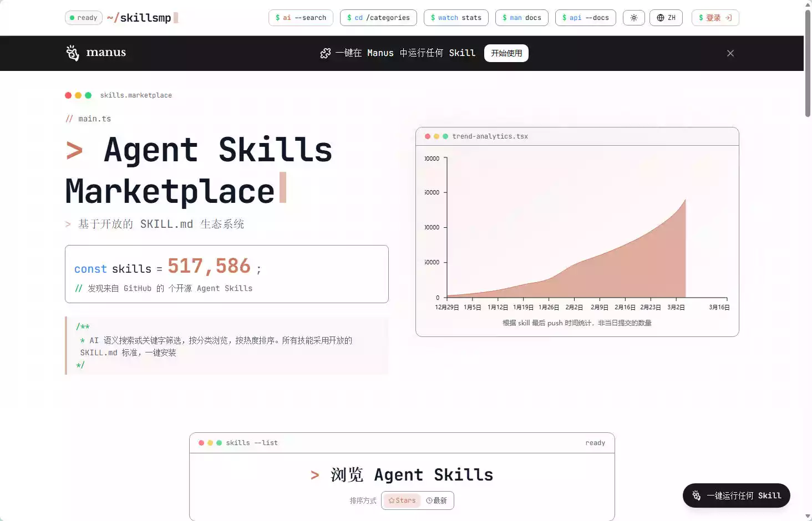The image size is (812, 521).
Task: Click the 1月26日 axis label
Action: point(549,307)
